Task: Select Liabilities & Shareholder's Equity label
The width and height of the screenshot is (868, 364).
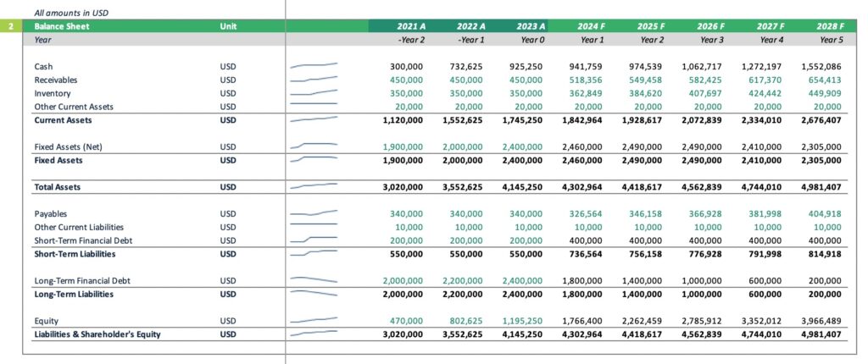Action: [x=97, y=334]
